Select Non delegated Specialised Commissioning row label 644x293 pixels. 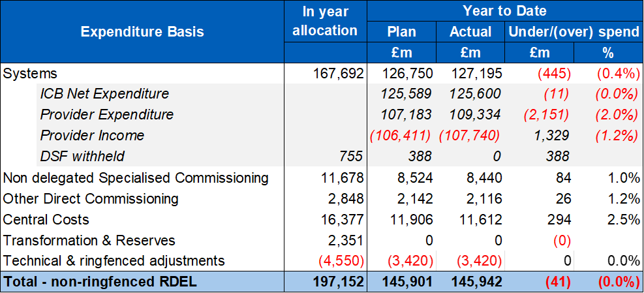pos(136,177)
